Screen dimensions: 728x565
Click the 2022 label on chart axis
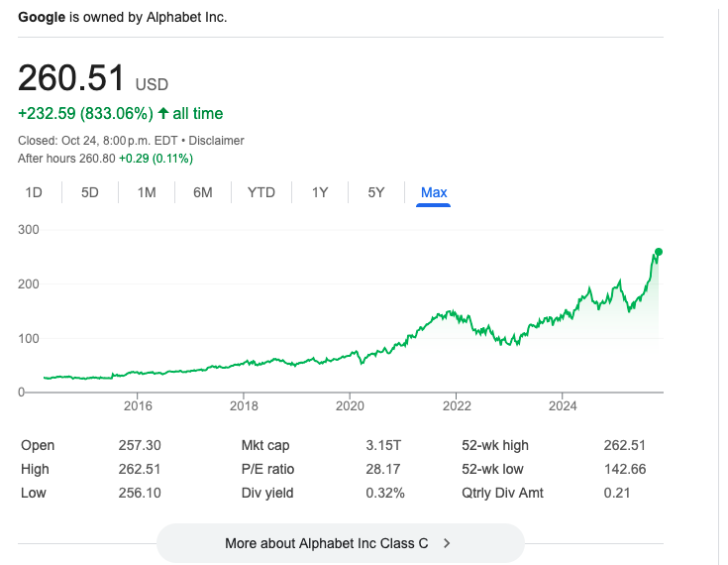point(457,405)
